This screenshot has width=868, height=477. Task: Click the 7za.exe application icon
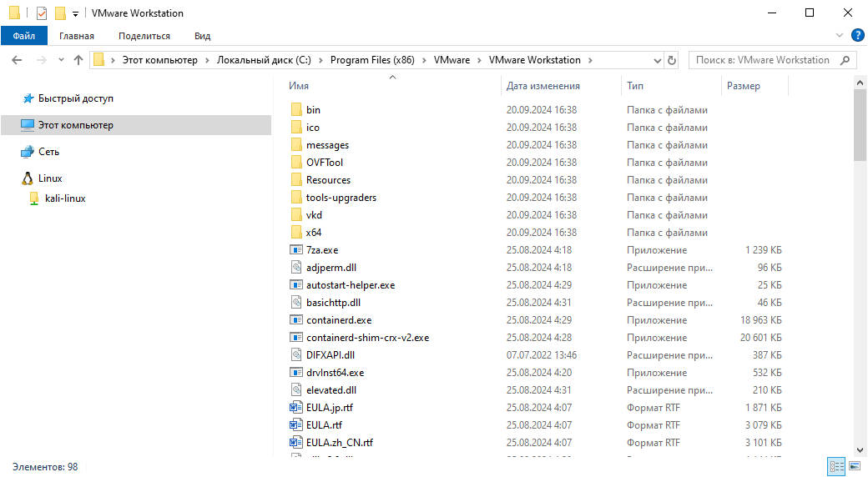[296, 249]
